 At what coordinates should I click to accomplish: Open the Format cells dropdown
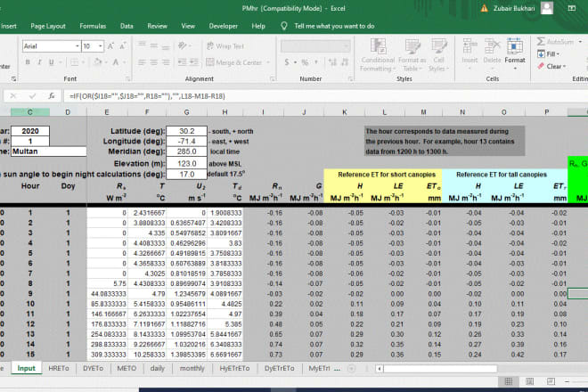tap(515, 54)
